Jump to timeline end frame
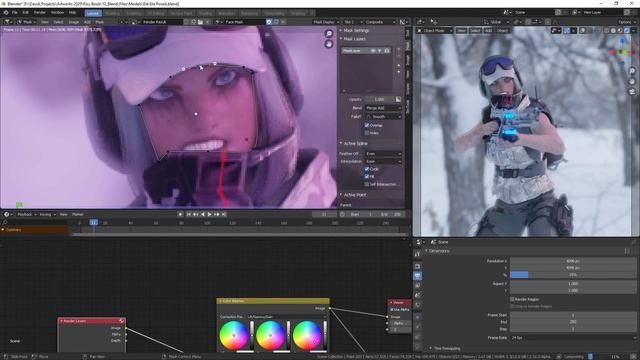The image size is (640, 360). point(224,214)
